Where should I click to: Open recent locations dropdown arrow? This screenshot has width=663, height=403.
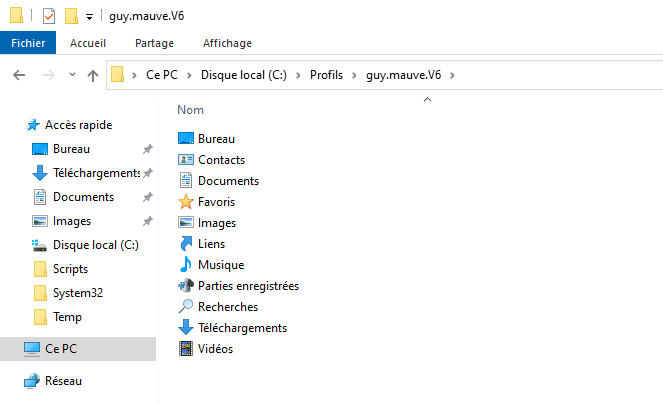(72, 75)
